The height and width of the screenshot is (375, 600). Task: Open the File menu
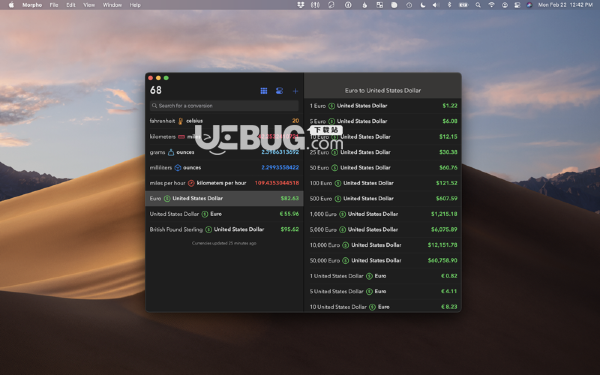[x=54, y=5]
